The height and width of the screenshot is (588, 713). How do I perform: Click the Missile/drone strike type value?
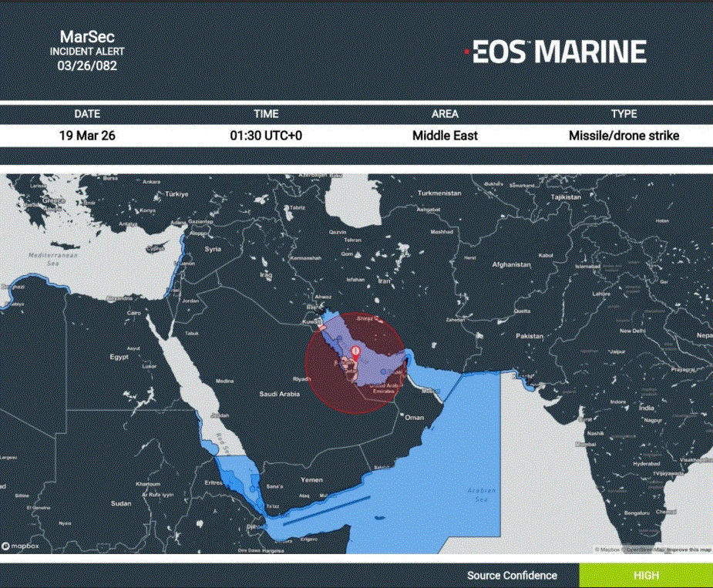click(624, 136)
